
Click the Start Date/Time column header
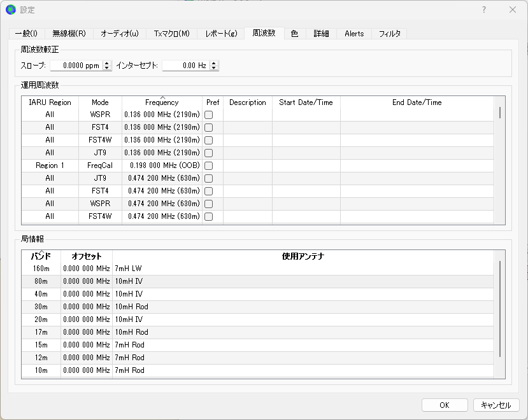[306, 102]
